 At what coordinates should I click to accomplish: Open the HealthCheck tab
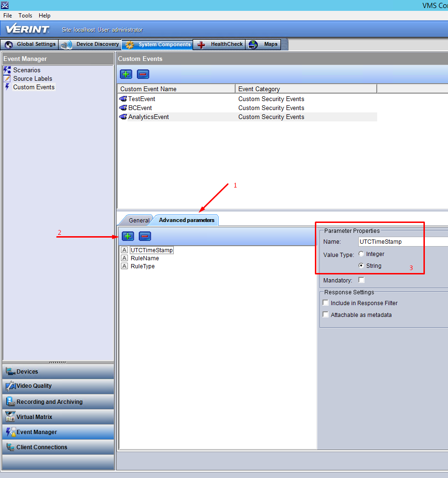[x=220, y=44]
